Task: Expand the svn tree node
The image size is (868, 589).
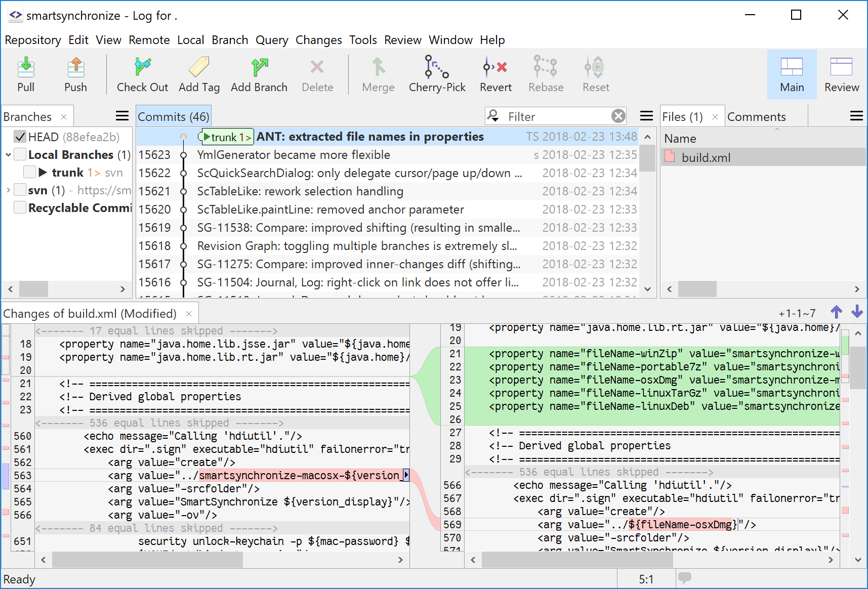Action: 8,190
